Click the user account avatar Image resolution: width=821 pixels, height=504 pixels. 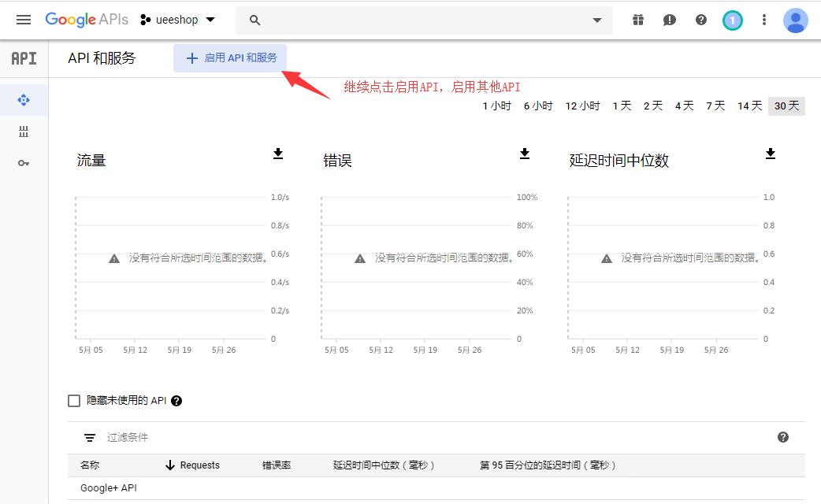(795, 20)
